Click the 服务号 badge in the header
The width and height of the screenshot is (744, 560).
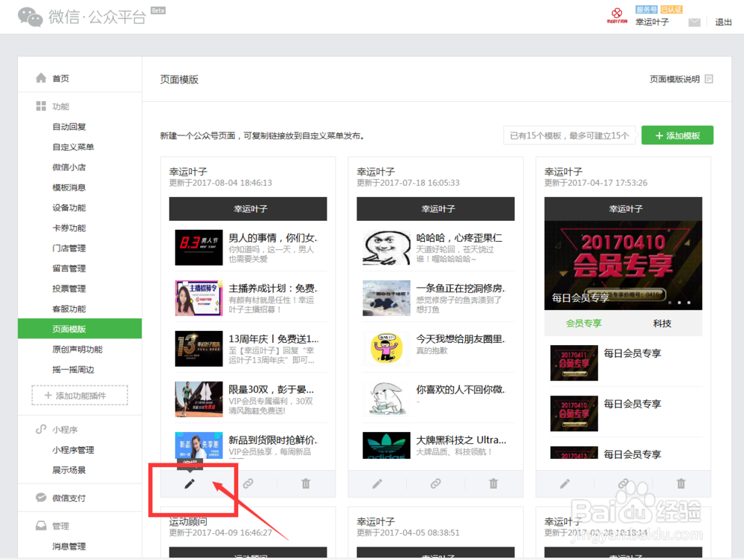coord(647,10)
